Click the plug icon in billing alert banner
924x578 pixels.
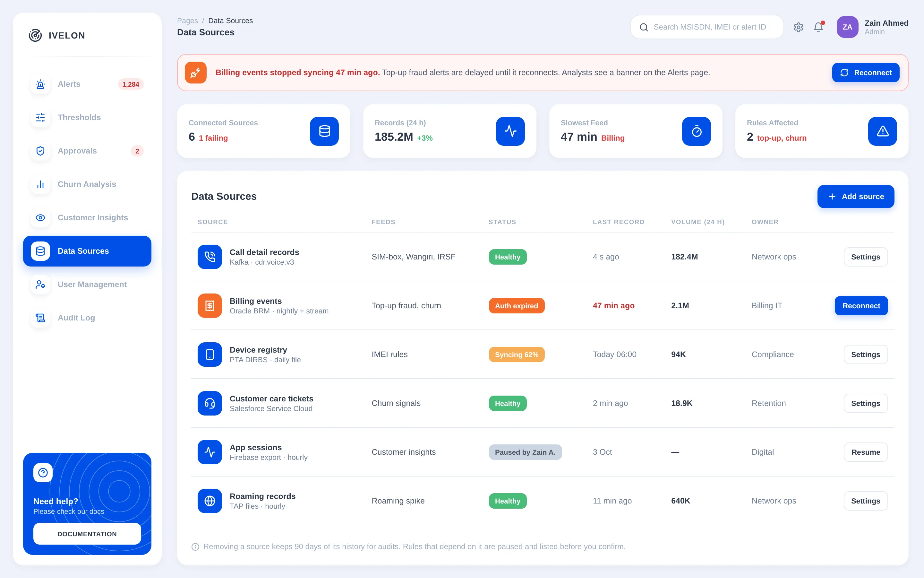195,73
